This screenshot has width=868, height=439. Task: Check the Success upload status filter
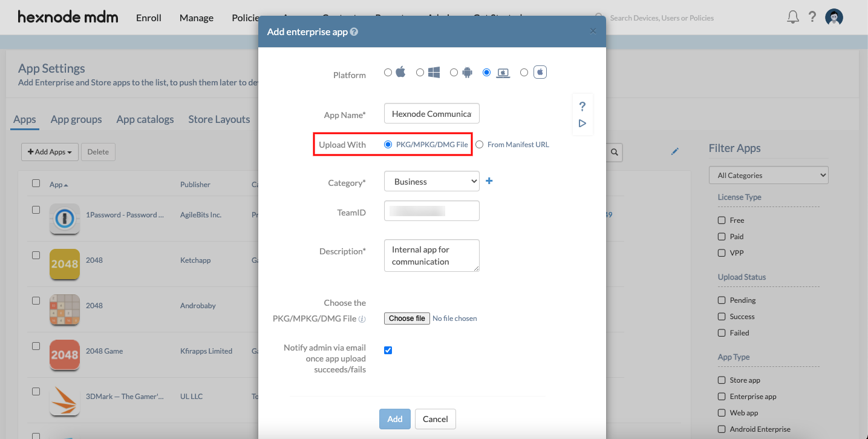(722, 316)
